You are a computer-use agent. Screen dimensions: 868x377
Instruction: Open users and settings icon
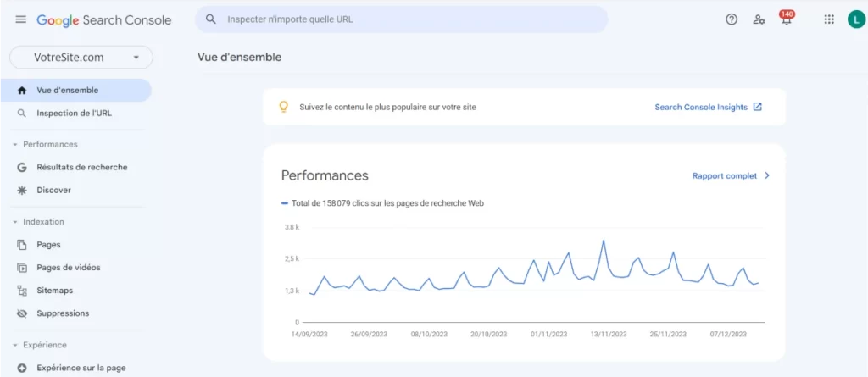click(x=759, y=19)
